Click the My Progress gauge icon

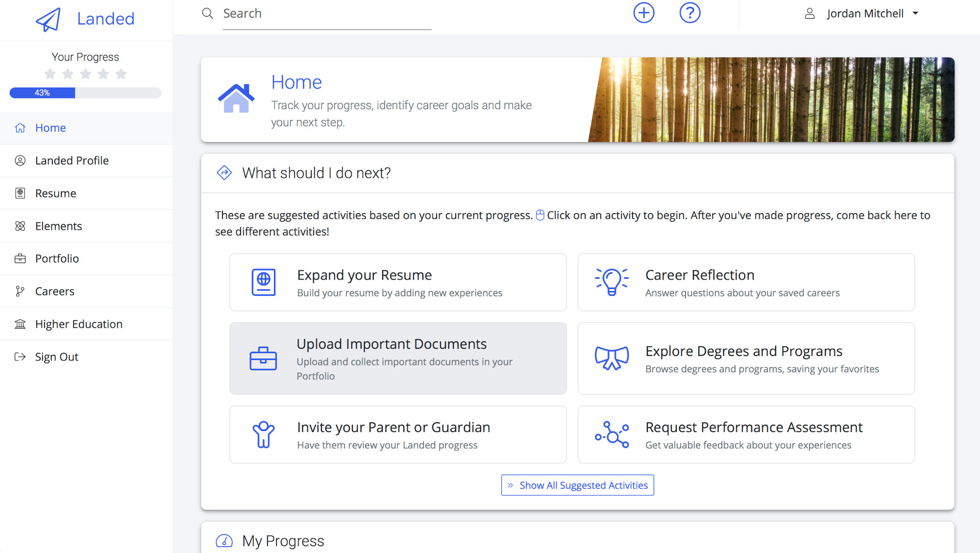[224, 541]
